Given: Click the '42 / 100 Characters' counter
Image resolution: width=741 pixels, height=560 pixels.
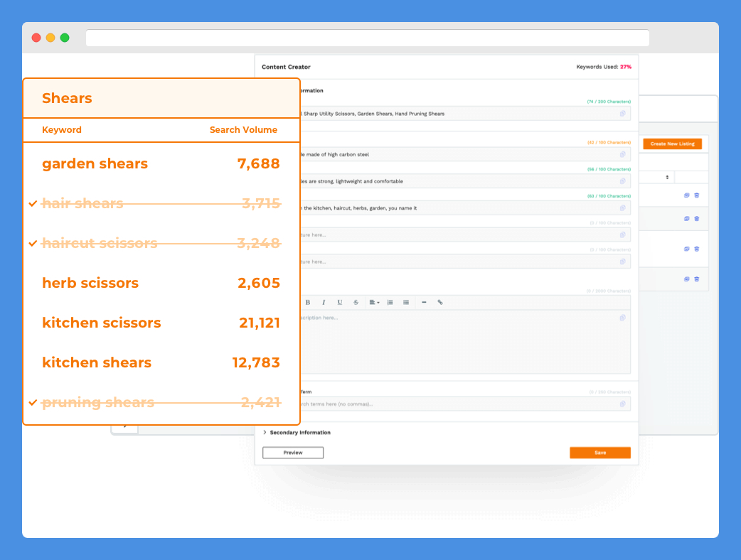Looking at the screenshot, I should click(x=609, y=142).
